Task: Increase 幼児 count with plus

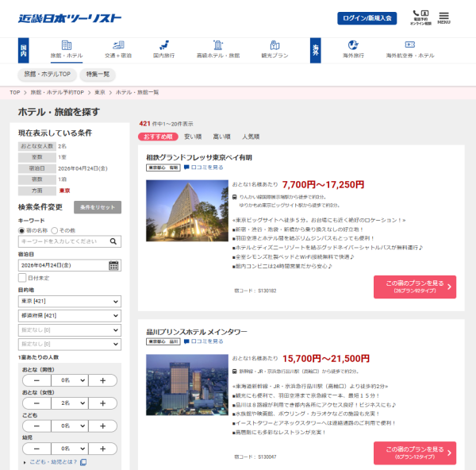Action: (102, 449)
